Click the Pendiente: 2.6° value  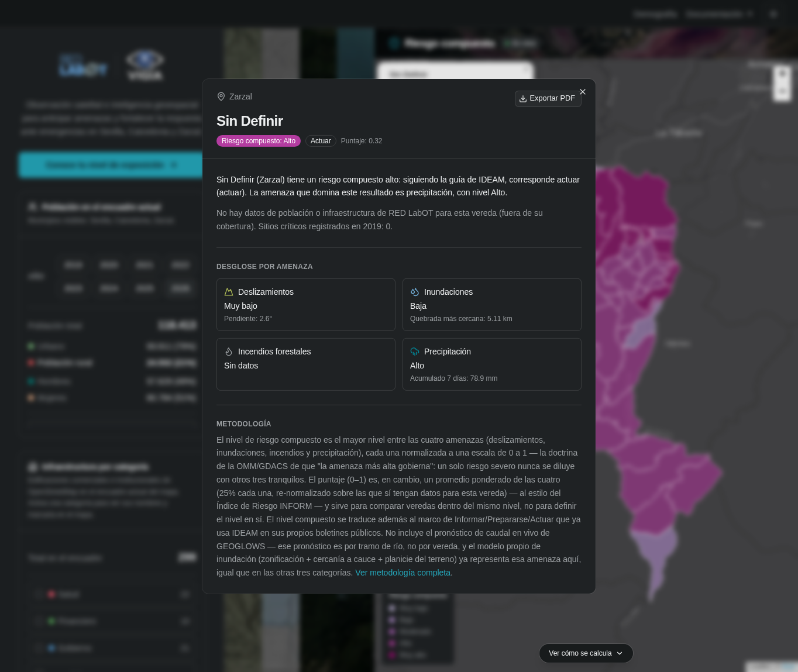[248, 319]
